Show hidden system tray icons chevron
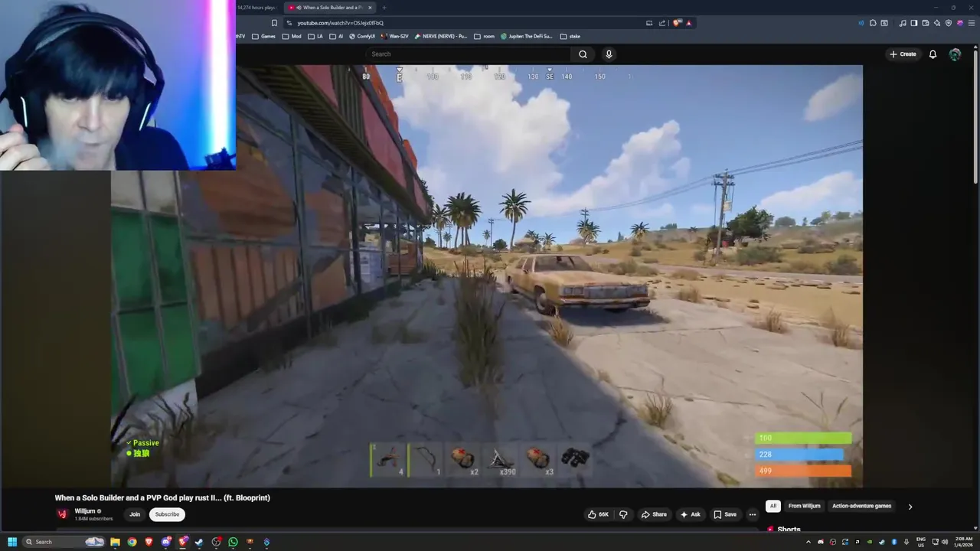 808,542
